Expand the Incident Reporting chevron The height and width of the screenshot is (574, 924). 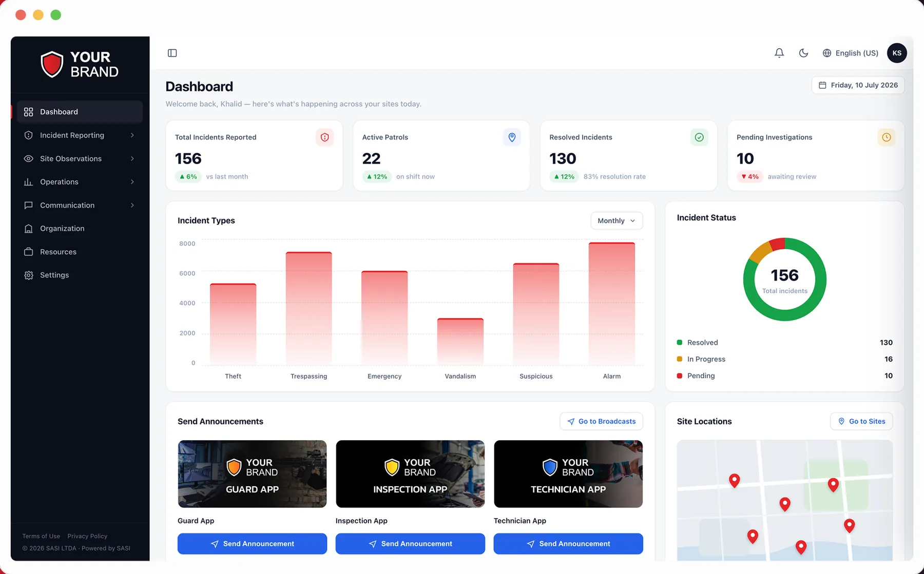click(132, 135)
